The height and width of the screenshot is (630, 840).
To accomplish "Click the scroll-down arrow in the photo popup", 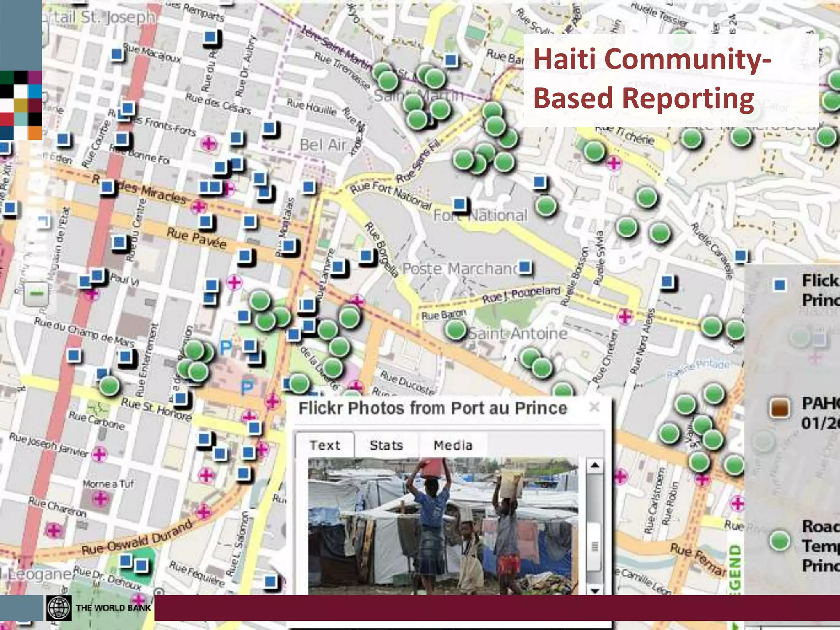I will (x=595, y=590).
